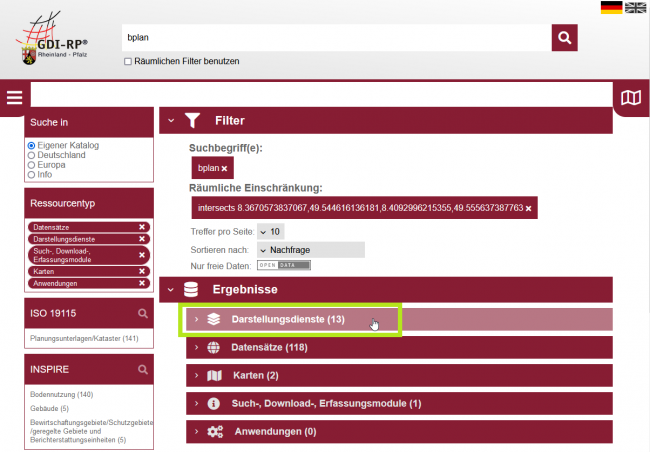Toggle the Open Data switch

coord(284,265)
